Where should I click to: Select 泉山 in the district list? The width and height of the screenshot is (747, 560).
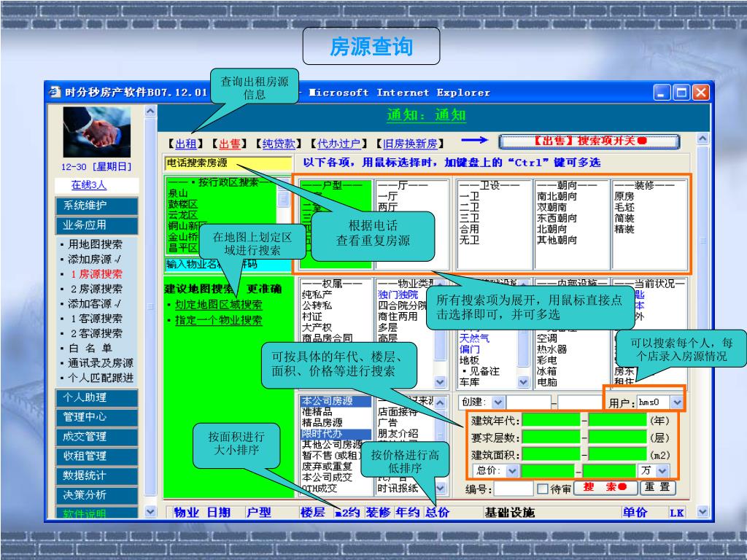(x=178, y=193)
